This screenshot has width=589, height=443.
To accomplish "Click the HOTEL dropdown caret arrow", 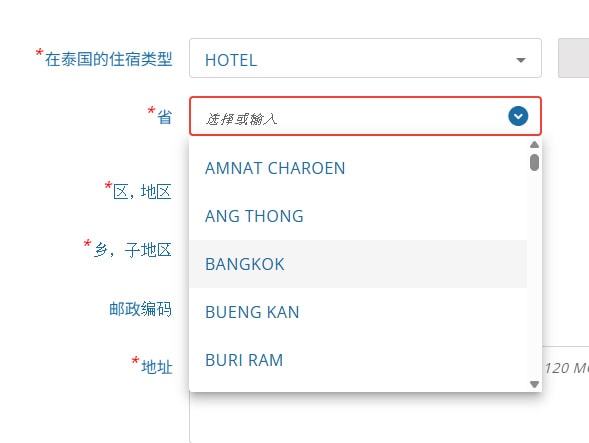I will [x=521, y=60].
